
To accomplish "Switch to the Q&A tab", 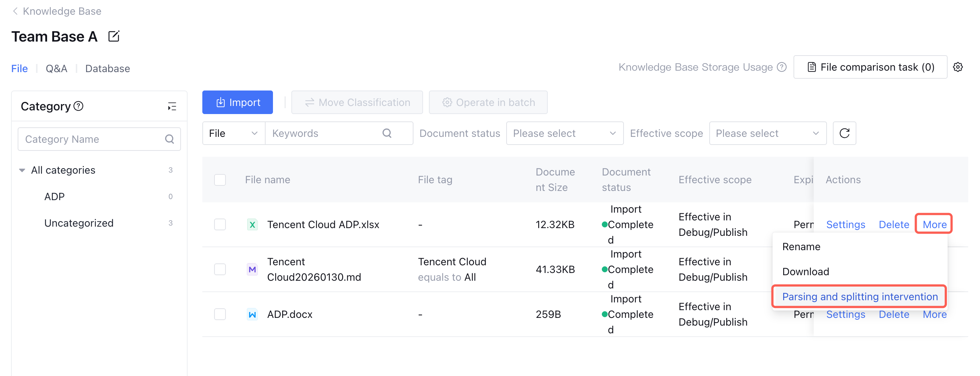I will coord(56,68).
